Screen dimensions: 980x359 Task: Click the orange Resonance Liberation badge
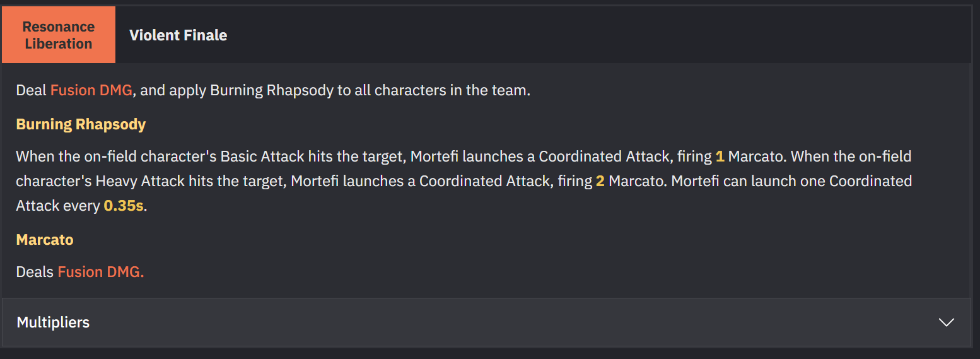click(59, 35)
